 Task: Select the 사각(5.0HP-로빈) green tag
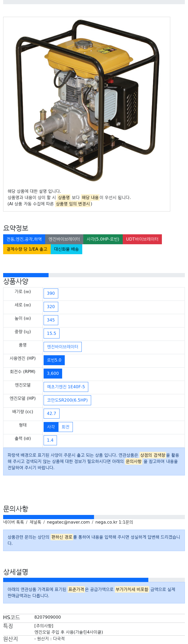[x=103, y=239]
